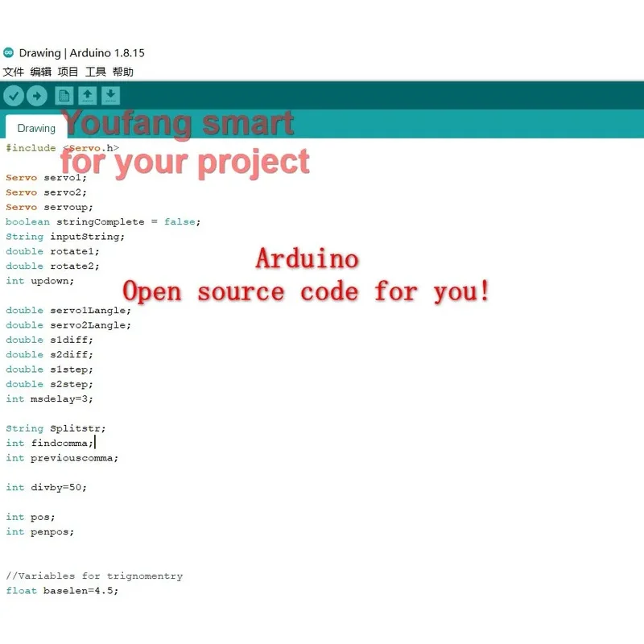Click 'boolean stringComplete = false;' line
The height and width of the screenshot is (644, 644).
[x=103, y=222]
